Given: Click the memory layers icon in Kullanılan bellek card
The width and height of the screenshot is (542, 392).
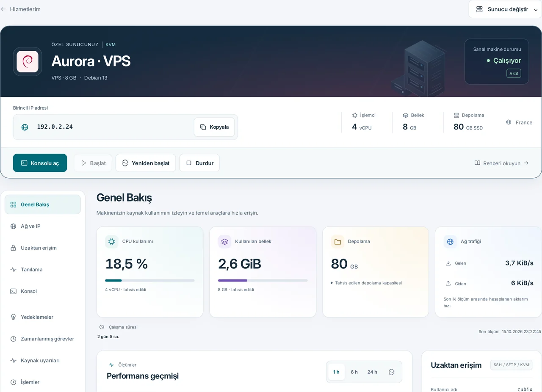Looking at the screenshot, I should coord(224,242).
